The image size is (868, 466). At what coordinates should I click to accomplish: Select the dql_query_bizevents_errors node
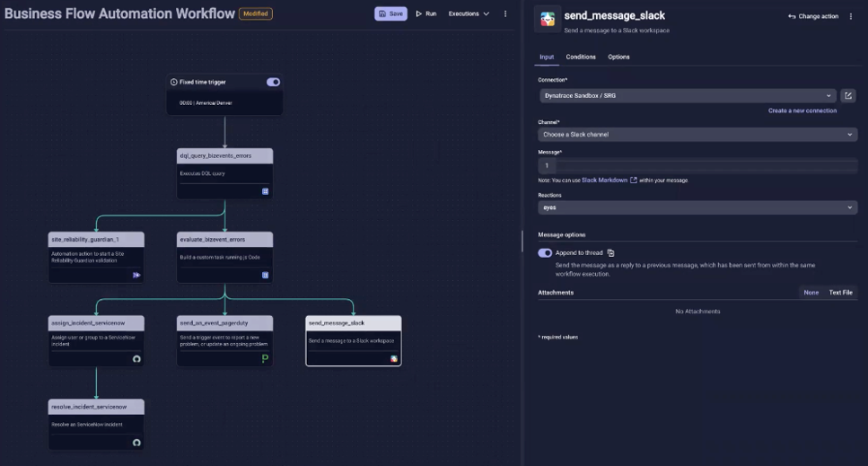coord(224,173)
